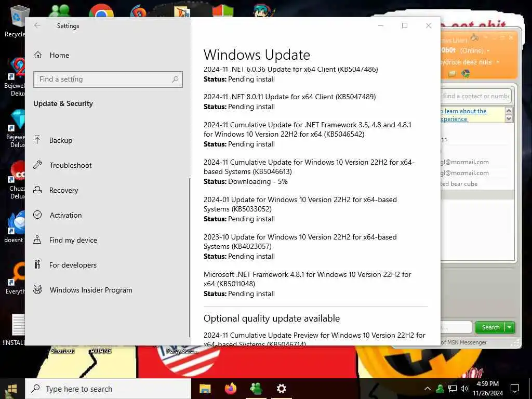This screenshot has height=399, width=532.
Task: Click the KB5033052 2024-01 update entry
Action: coord(300,209)
